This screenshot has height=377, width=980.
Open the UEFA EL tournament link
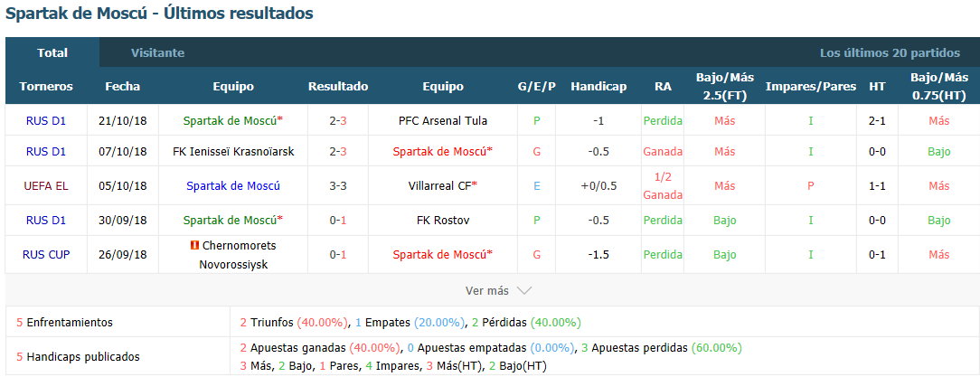pos(45,185)
